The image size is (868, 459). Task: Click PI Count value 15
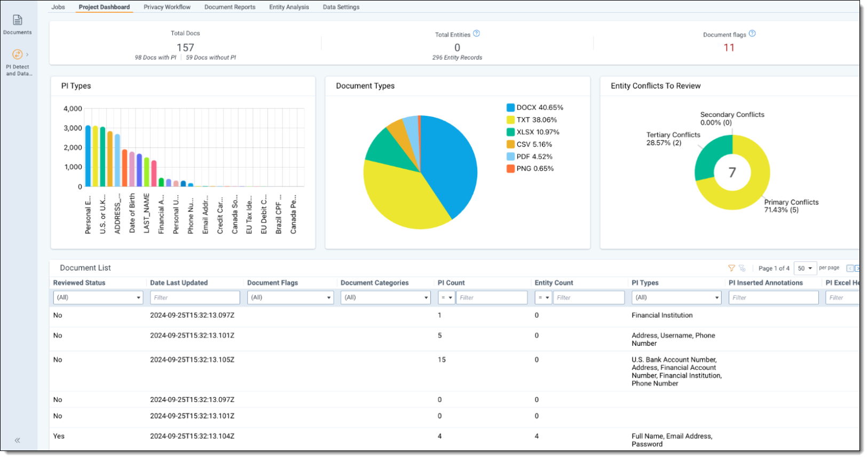441,360
